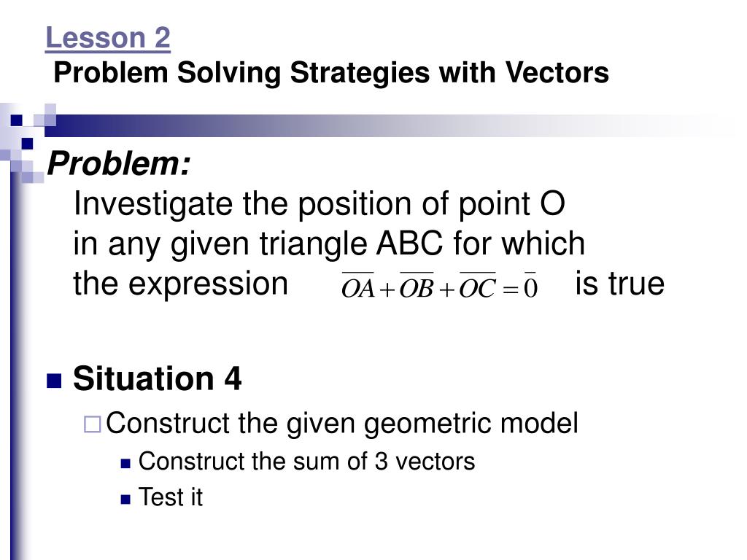The image size is (747, 560).
Task: Click the title 'Problem Solving Strategies with Vectors'
Action: coord(331,73)
